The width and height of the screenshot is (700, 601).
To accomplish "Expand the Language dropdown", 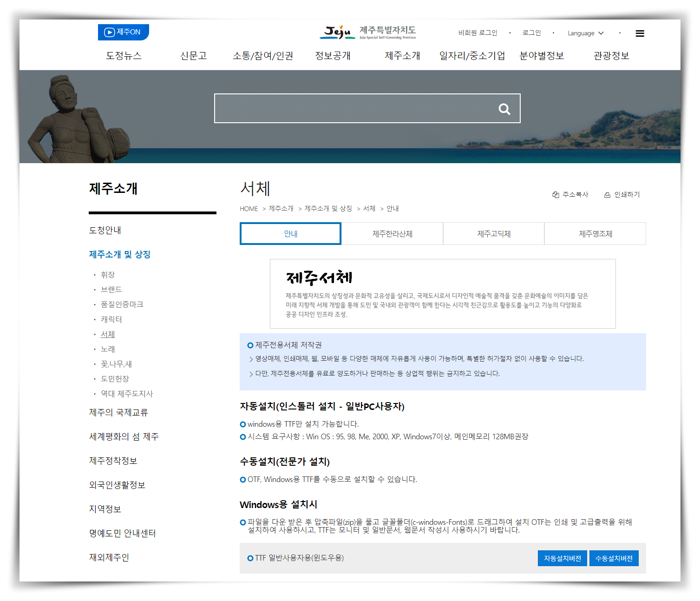I will tap(585, 33).
